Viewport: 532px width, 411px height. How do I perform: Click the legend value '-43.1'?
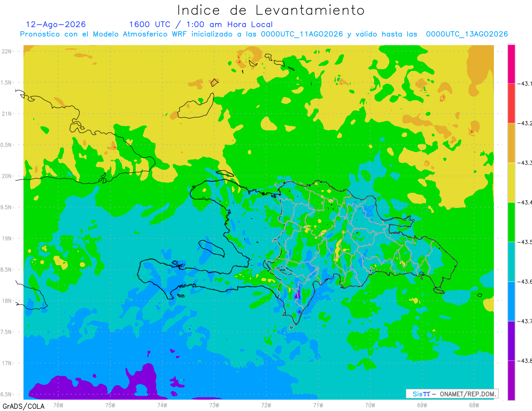pyautogui.click(x=525, y=83)
